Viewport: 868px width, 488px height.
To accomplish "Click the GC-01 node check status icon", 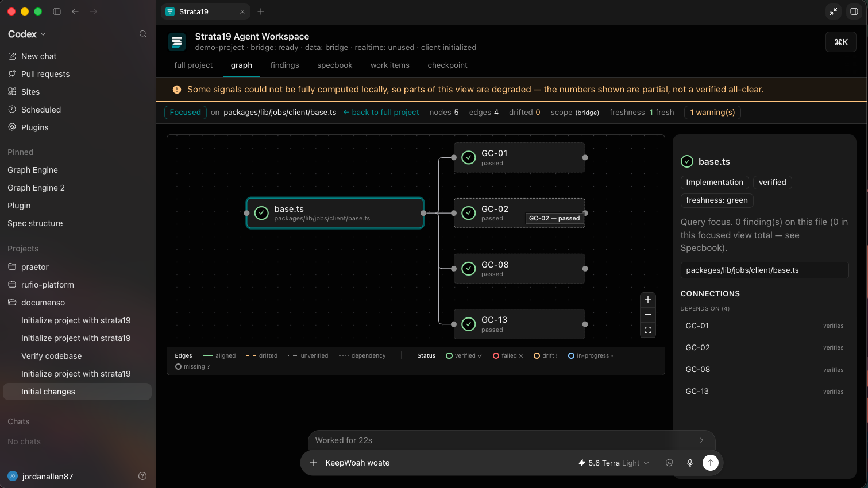I will pyautogui.click(x=469, y=157).
